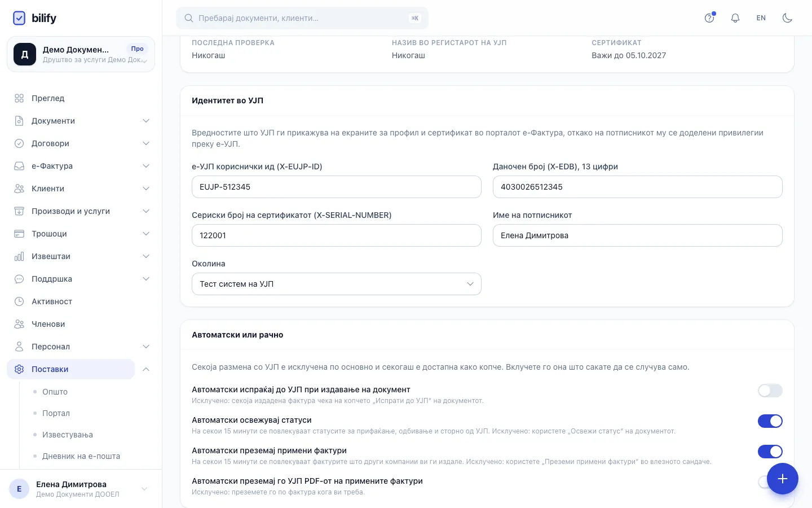812x508 pixels.
Task: Enable auto-send to УЈП on document issue
Action: 770,391
